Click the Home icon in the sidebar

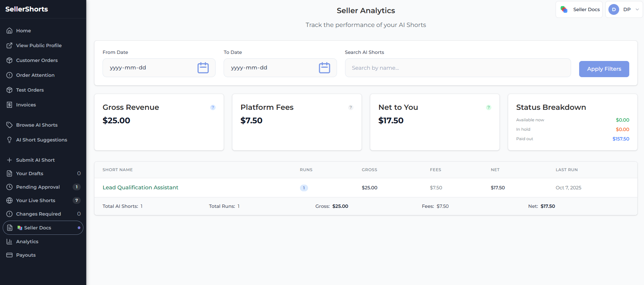coord(9,31)
